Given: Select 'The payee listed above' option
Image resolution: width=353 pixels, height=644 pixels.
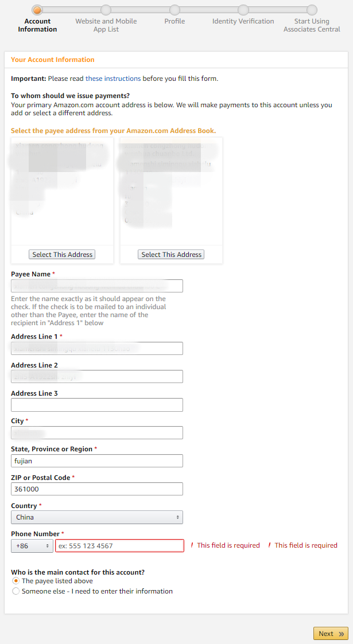Looking at the screenshot, I should click(15, 581).
